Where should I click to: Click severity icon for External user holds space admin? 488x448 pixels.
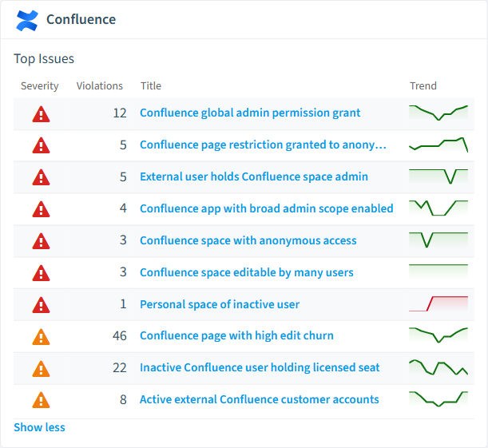(x=41, y=177)
